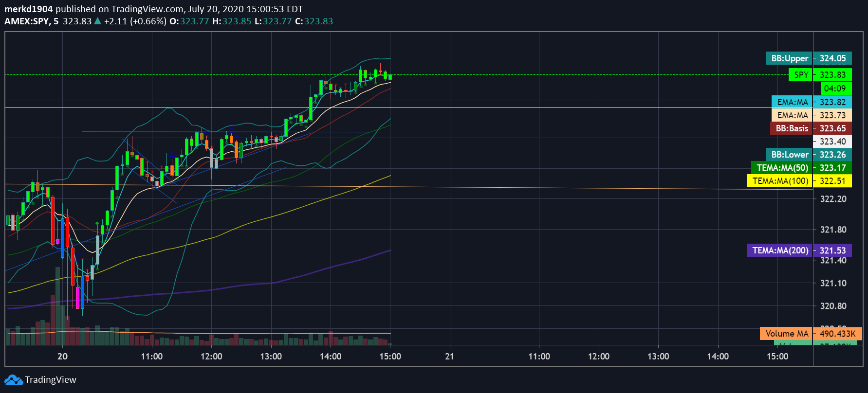Click the 322.20 price axis value
This screenshot has width=868, height=393.
click(833, 199)
